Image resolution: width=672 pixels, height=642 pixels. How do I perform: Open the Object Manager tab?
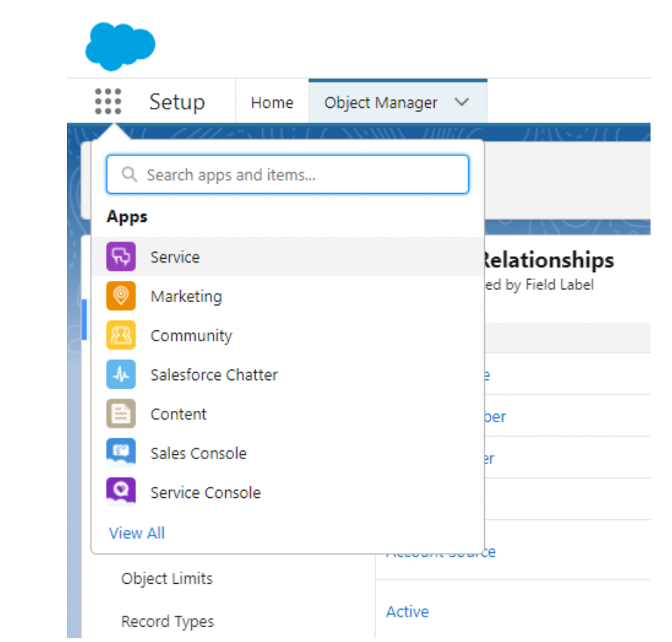tap(380, 103)
